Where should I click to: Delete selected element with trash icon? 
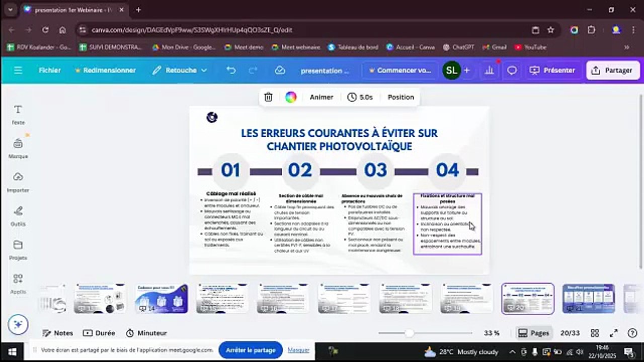point(268,97)
